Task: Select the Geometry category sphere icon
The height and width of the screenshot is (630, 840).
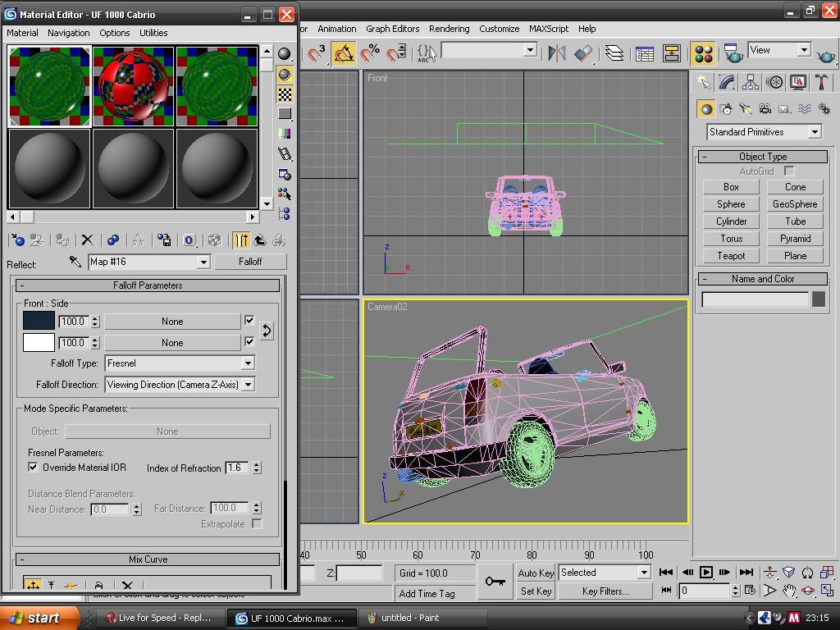Action: tap(706, 109)
